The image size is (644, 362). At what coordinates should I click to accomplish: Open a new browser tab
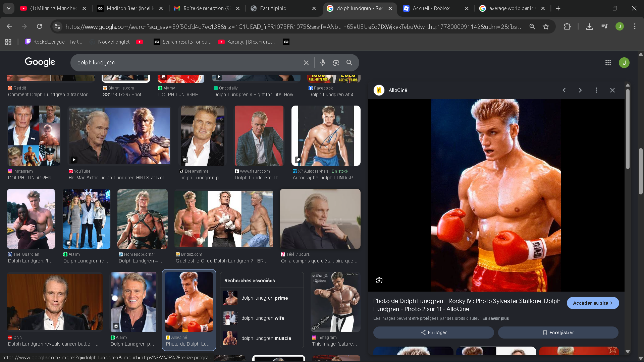coord(558,8)
